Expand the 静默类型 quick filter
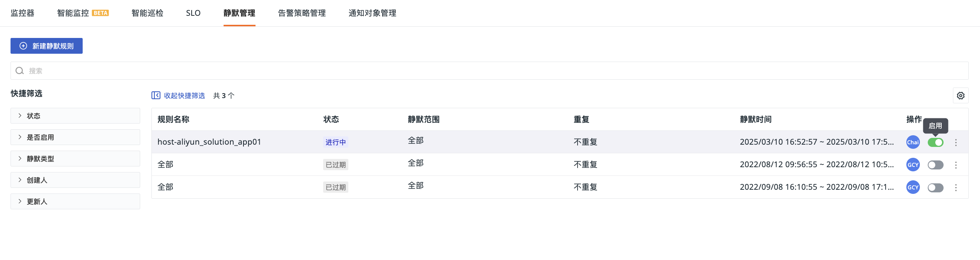980x260 pixels. point(75,159)
